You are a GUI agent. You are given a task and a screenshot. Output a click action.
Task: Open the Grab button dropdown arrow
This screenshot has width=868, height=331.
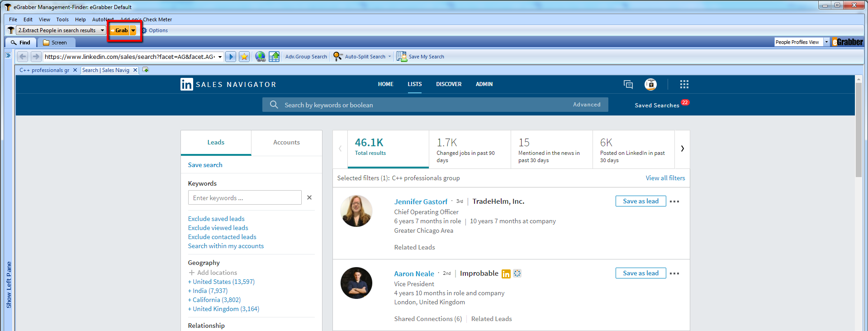pyautogui.click(x=133, y=30)
